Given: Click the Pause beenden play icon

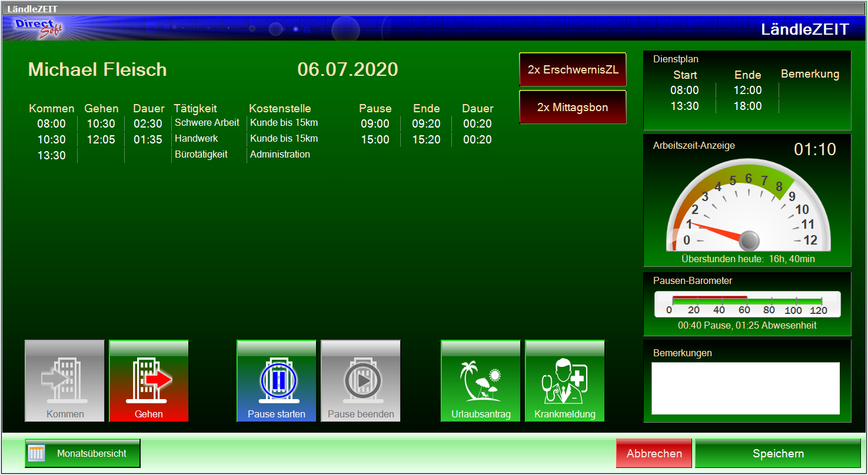Looking at the screenshot, I should (361, 381).
